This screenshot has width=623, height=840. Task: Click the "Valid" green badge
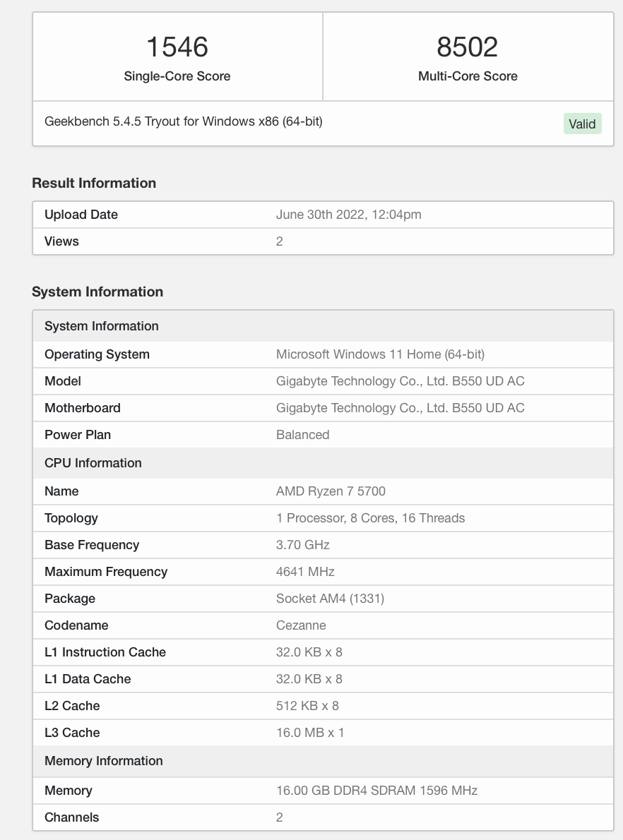pyautogui.click(x=582, y=124)
